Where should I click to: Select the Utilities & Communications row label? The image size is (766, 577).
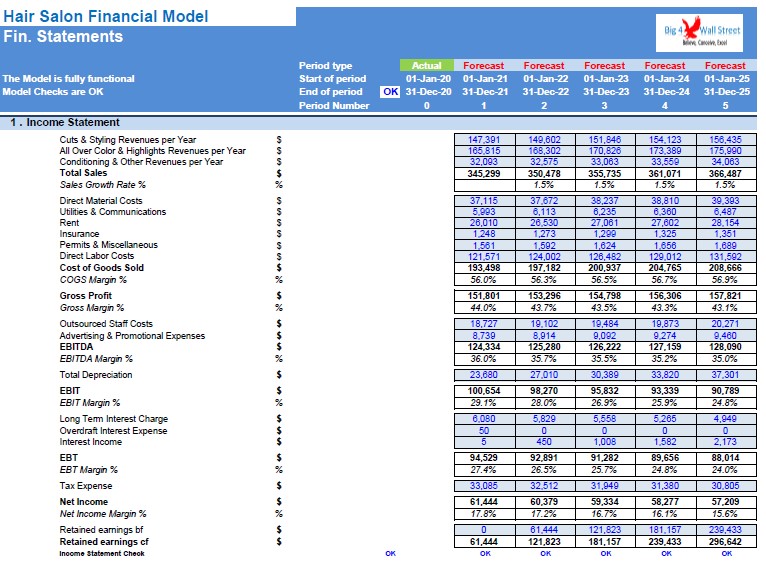coord(113,212)
